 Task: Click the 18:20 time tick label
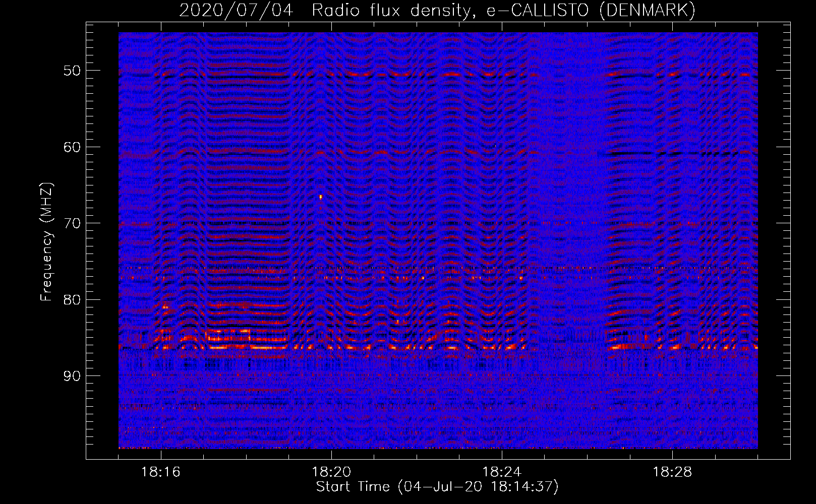tap(331, 472)
